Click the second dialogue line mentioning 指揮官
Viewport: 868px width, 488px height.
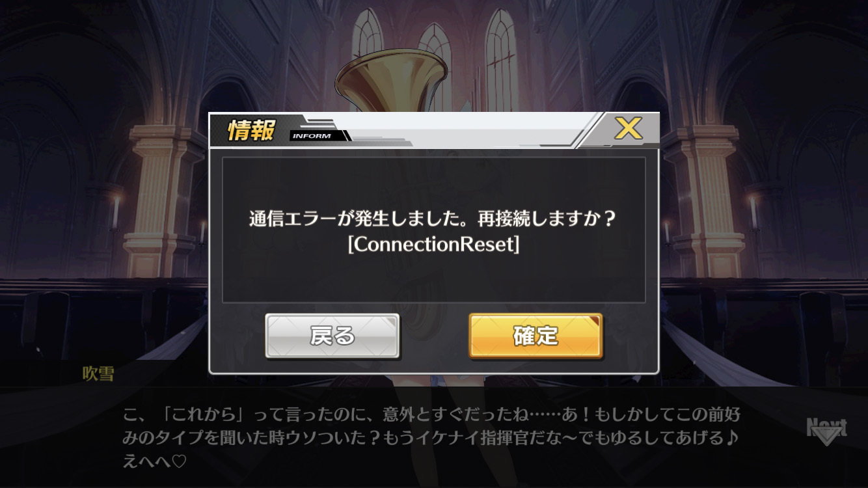431,438
